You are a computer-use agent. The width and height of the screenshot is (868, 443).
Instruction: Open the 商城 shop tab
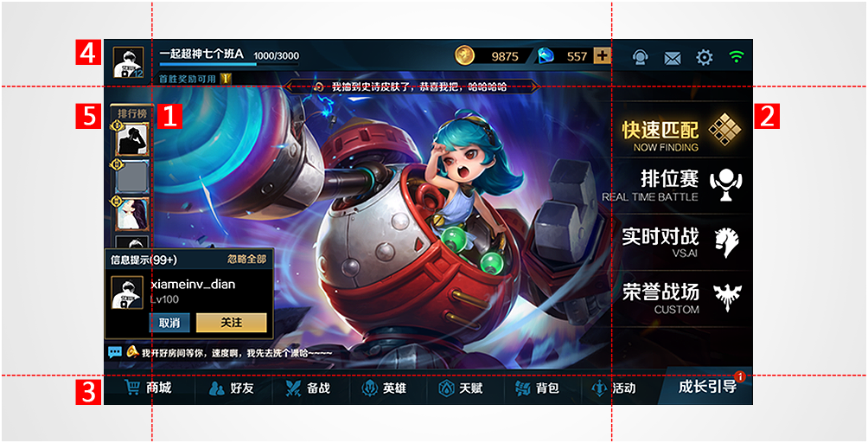coord(149,388)
